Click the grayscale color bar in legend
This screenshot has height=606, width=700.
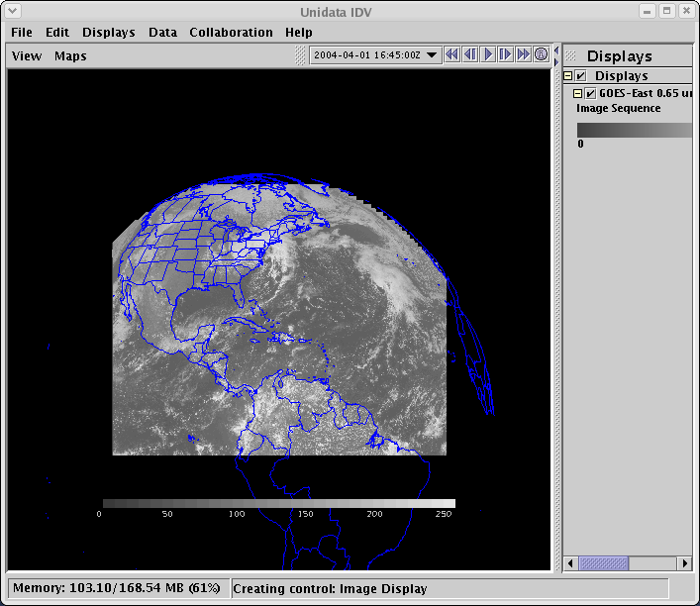click(634, 130)
